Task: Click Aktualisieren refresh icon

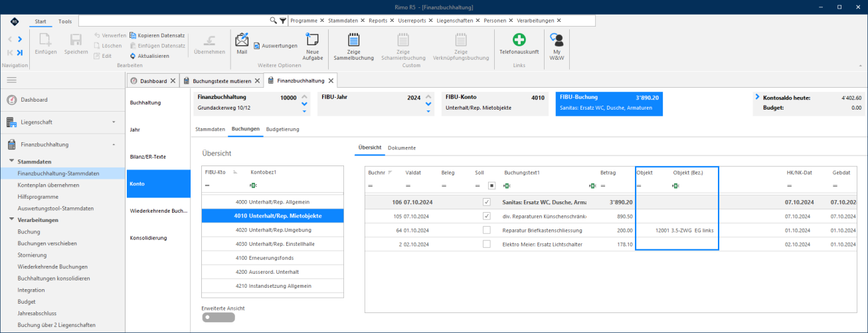Action: 133,56
